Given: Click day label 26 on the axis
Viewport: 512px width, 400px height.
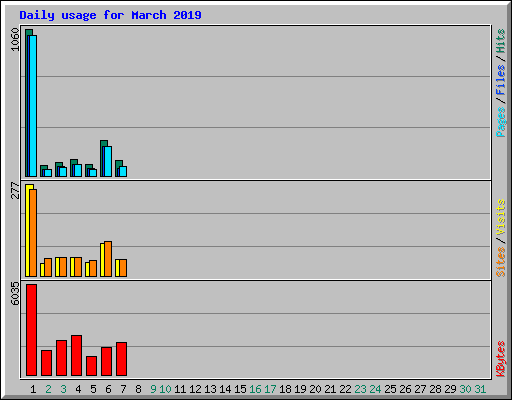Looking at the screenshot, I should tap(405, 389).
